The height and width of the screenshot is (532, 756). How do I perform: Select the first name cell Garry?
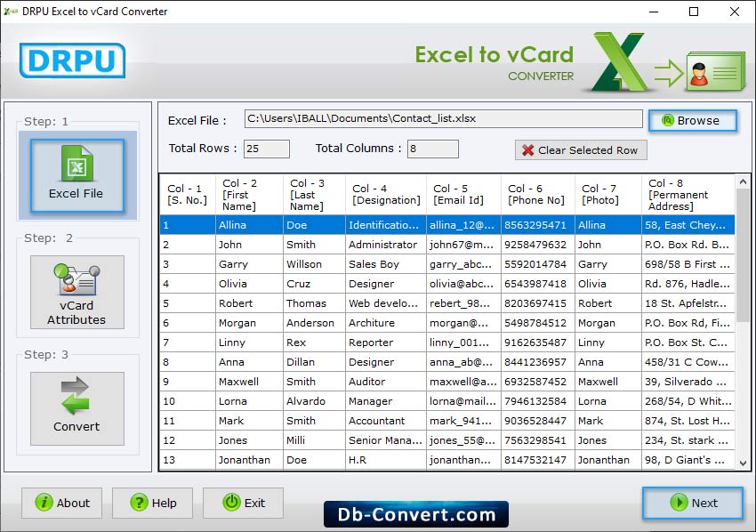(249, 264)
